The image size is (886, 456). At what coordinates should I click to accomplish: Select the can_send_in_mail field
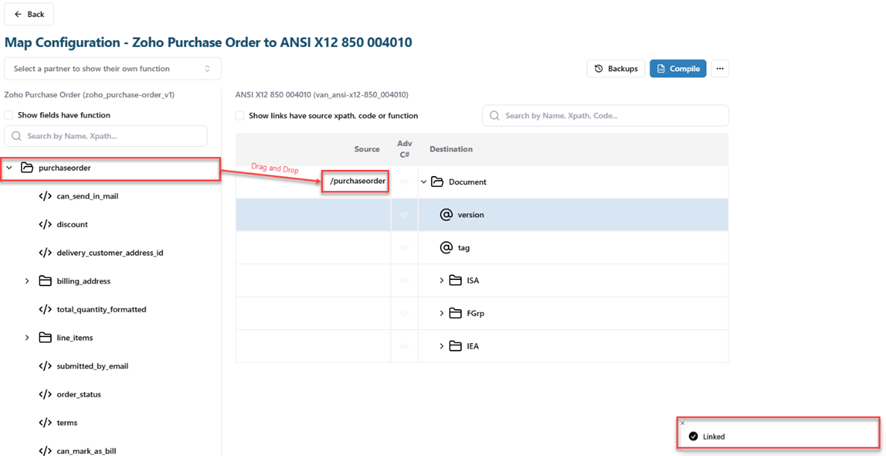pos(87,197)
